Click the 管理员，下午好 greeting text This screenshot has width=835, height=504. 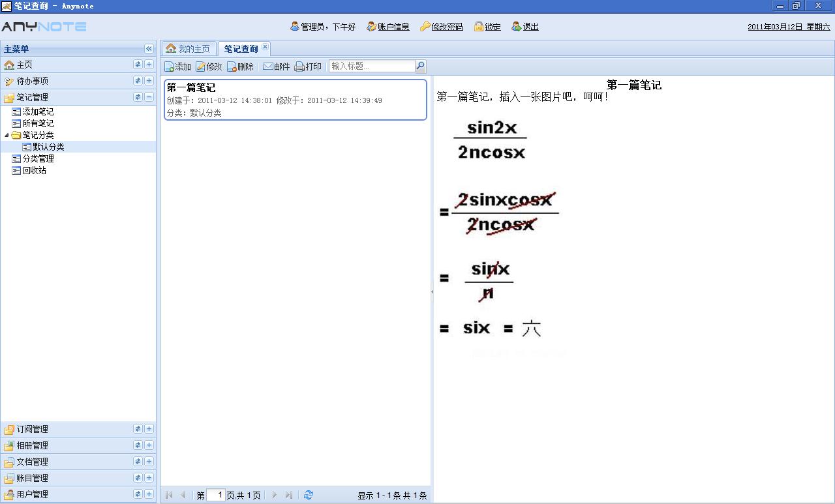328,27
